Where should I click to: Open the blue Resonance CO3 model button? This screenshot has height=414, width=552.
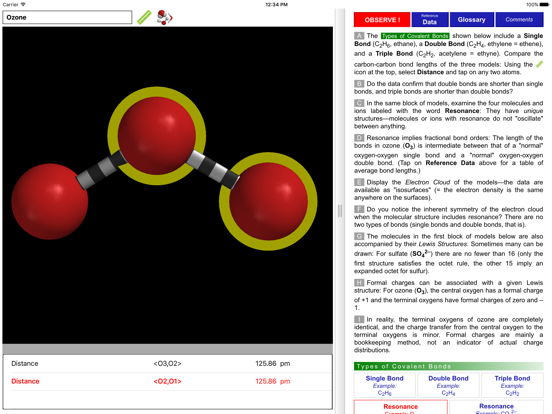tap(496, 407)
